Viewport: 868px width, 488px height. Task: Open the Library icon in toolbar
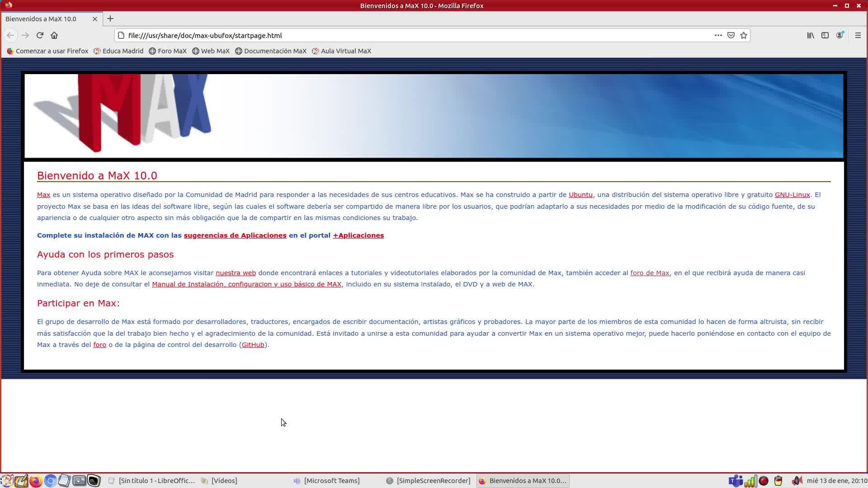tap(811, 35)
